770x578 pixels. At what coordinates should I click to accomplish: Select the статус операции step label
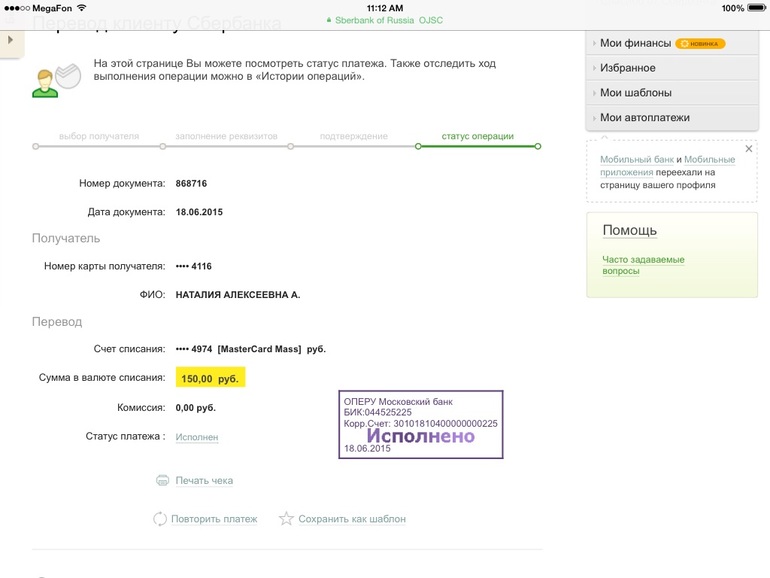coord(477,136)
